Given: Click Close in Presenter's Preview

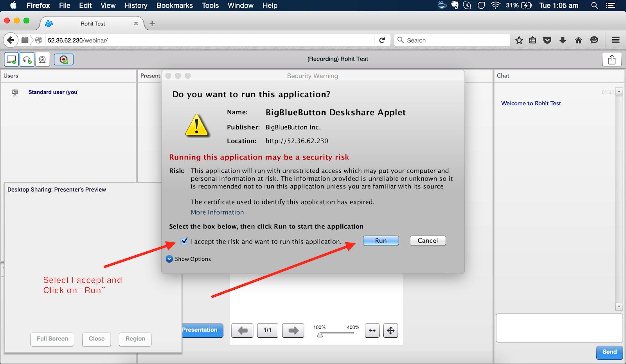Looking at the screenshot, I should click(x=97, y=339).
